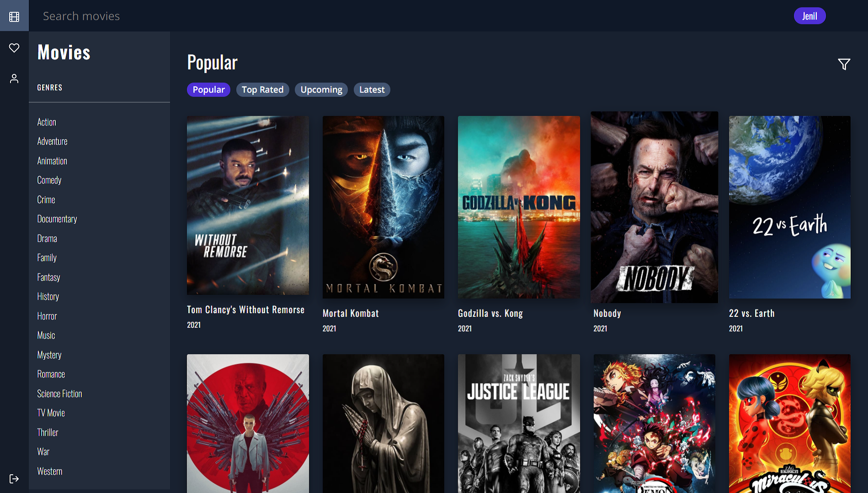Image resolution: width=868 pixels, height=493 pixels.
Task: Open the Mortal Kombat poster
Action: click(x=383, y=207)
